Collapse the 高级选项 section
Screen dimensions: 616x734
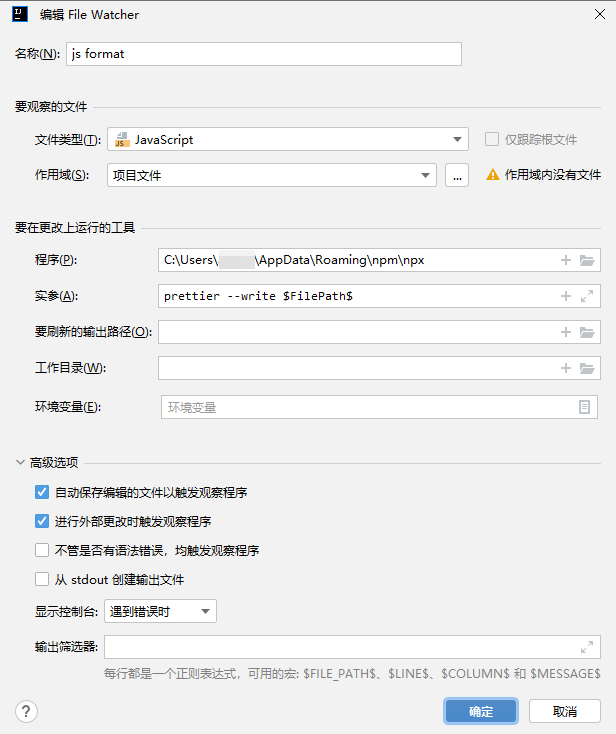21,462
